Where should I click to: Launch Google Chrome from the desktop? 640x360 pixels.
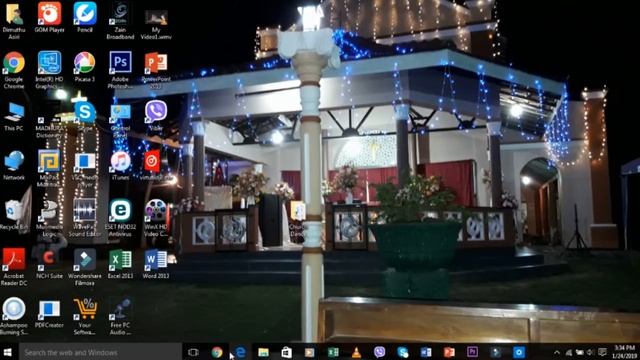pyautogui.click(x=14, y=70)
